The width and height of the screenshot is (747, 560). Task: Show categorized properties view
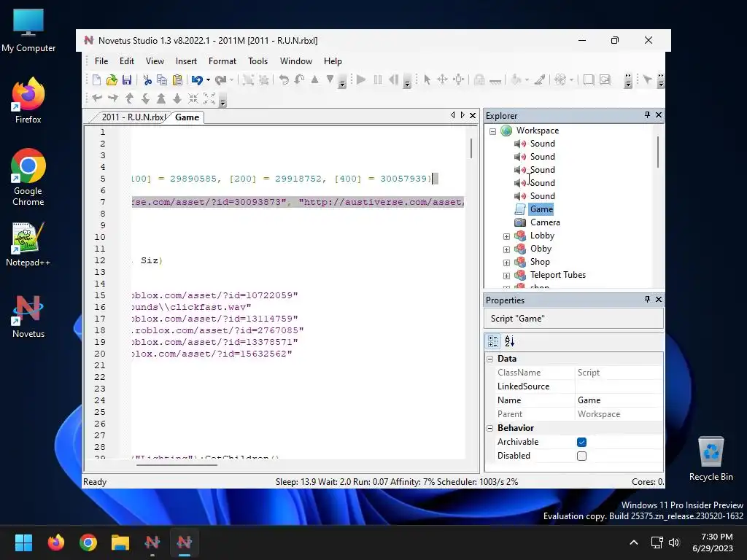point(493,341)
